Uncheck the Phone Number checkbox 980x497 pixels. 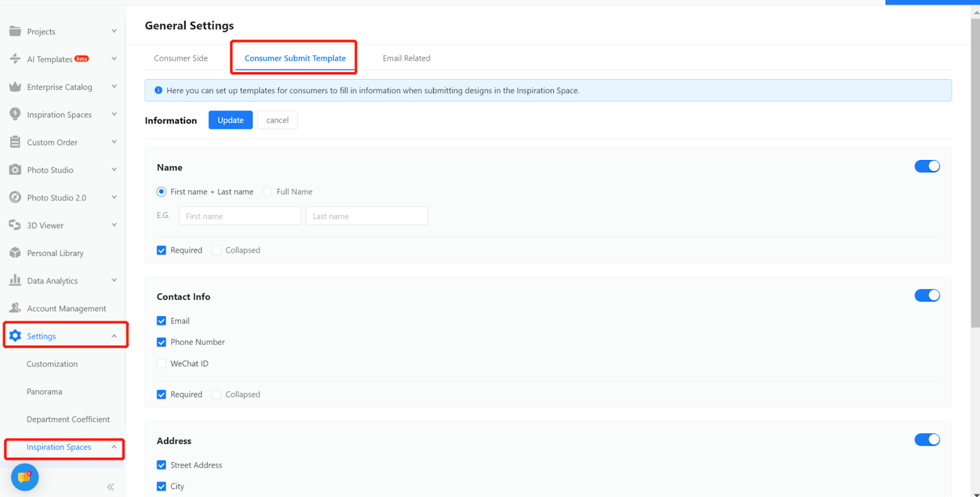(162, 342)
